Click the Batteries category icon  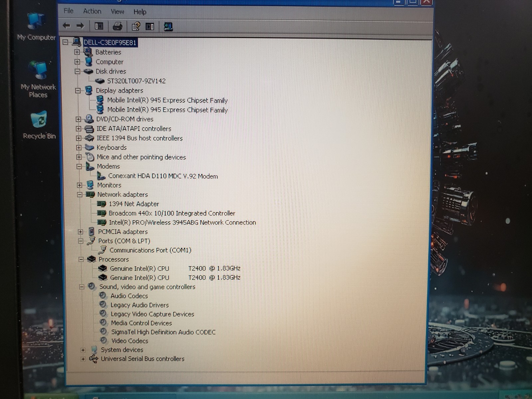[88, 52]
